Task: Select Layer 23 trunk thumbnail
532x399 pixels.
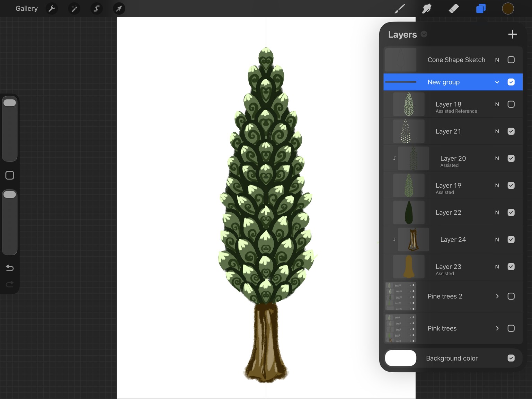Action: 409,267
